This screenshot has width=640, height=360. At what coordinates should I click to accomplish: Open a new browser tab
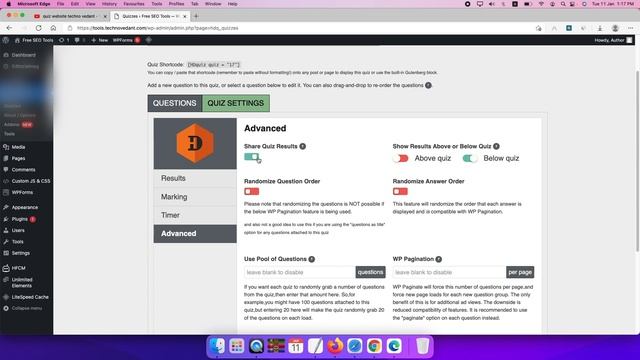[196, 16]
